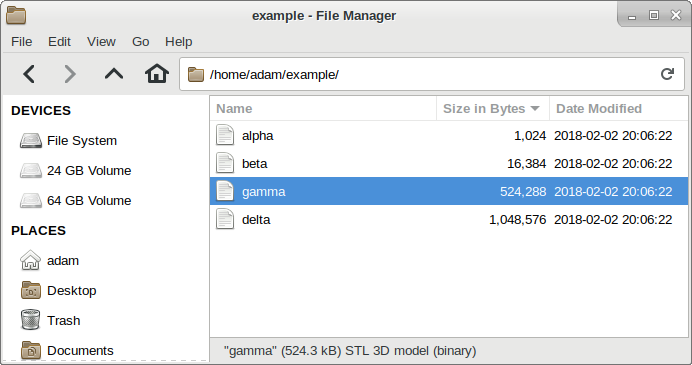Click alpha's date modified value
Viewport: 692px width, 365px height.
pos(613,135)
